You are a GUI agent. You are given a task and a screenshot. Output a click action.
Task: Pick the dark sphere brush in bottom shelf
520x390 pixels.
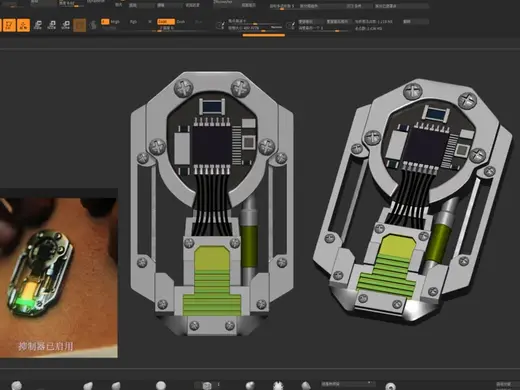coord(250,386)
